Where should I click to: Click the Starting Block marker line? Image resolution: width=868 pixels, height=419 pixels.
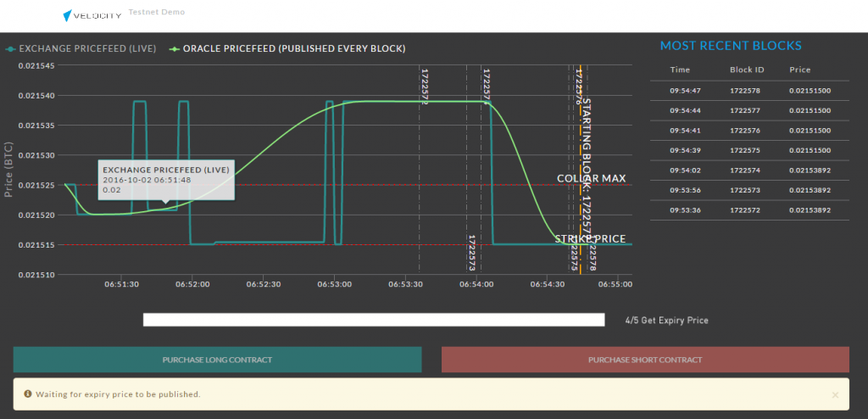(x=580, y=170)
